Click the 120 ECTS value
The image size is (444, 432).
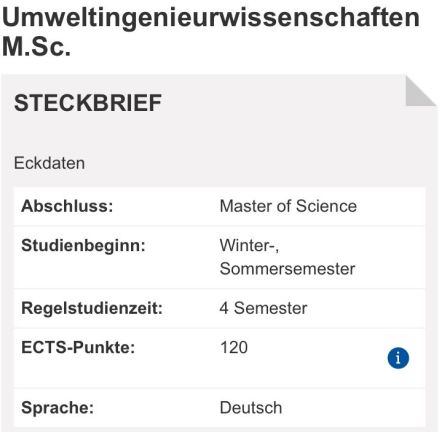click(x=234, y=347)
